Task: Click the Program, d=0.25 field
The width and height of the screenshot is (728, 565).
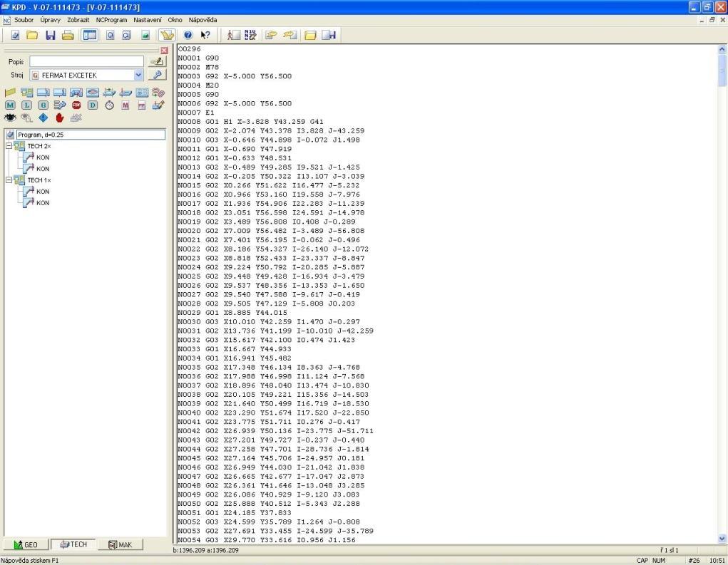Action: point(91,135)
